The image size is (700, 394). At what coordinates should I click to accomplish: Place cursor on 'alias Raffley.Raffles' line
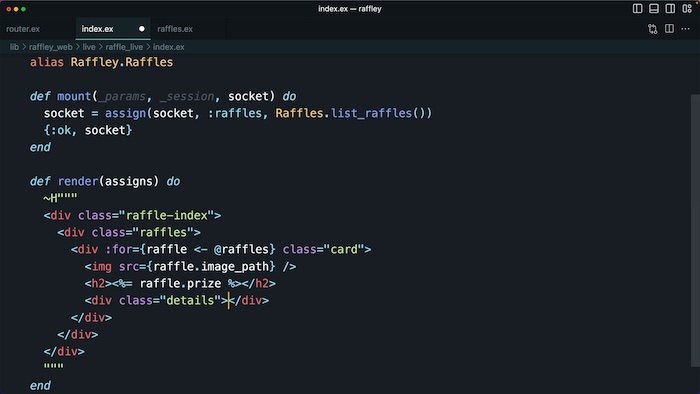point(101,62)
